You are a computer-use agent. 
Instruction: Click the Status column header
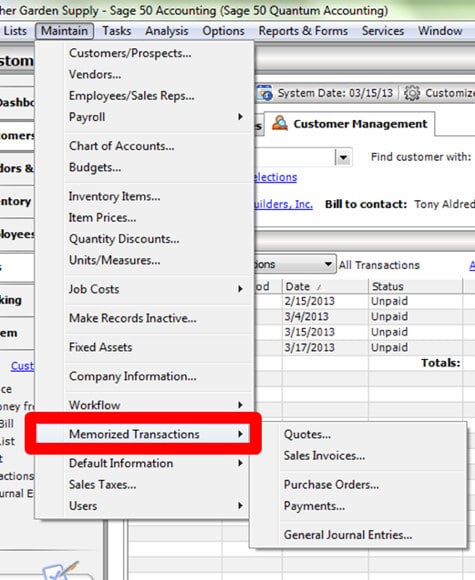(x=415, y=287)
